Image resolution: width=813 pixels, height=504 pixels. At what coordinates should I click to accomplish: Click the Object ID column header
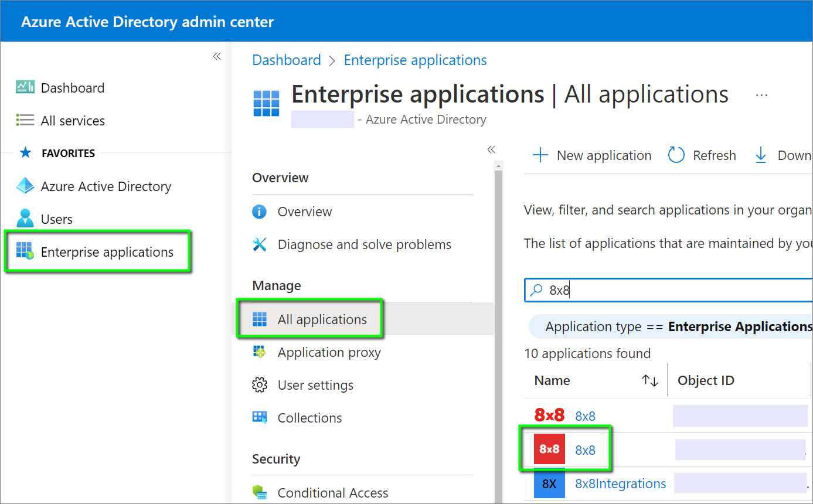click(706, 380)
